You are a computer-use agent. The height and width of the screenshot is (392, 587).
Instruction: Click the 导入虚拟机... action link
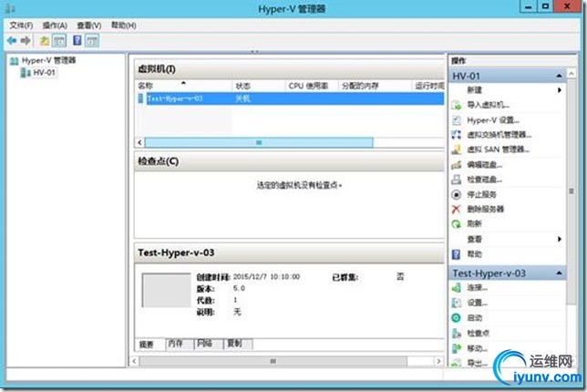[x=489, y=105]
